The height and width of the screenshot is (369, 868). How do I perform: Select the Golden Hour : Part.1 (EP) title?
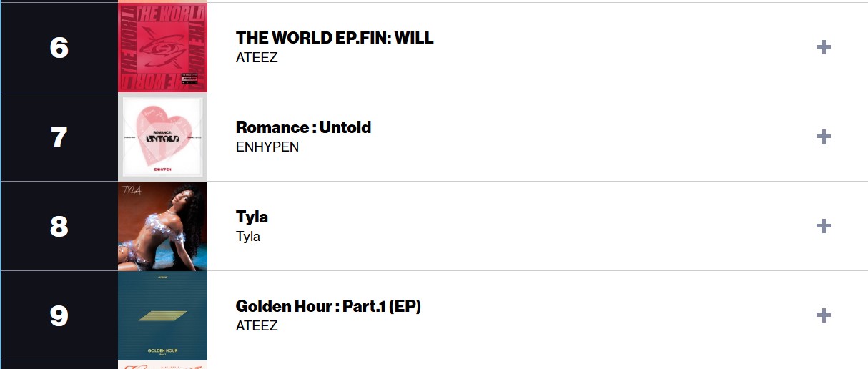(x=328, y=306)
